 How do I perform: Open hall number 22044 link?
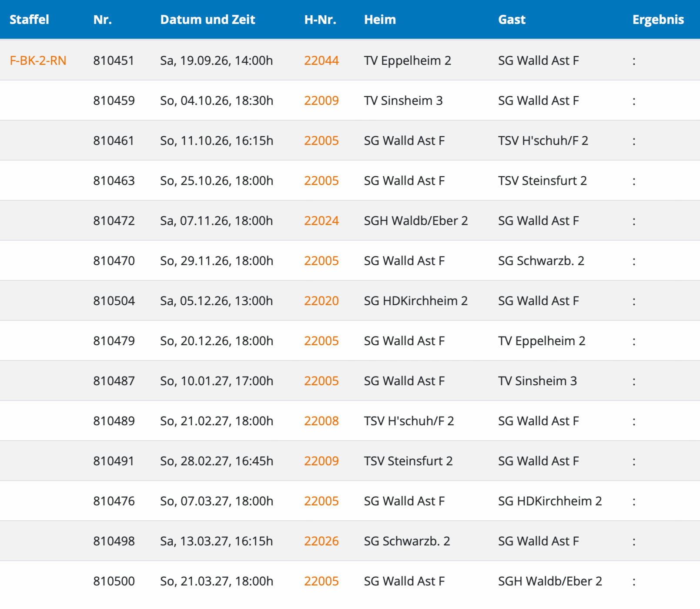pos(321,61)
